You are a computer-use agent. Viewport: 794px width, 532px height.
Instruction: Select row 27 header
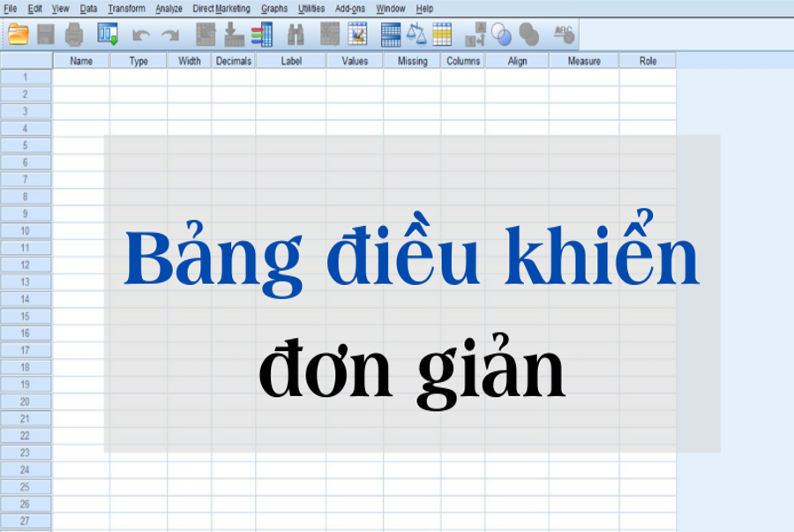tap(26, 521)
